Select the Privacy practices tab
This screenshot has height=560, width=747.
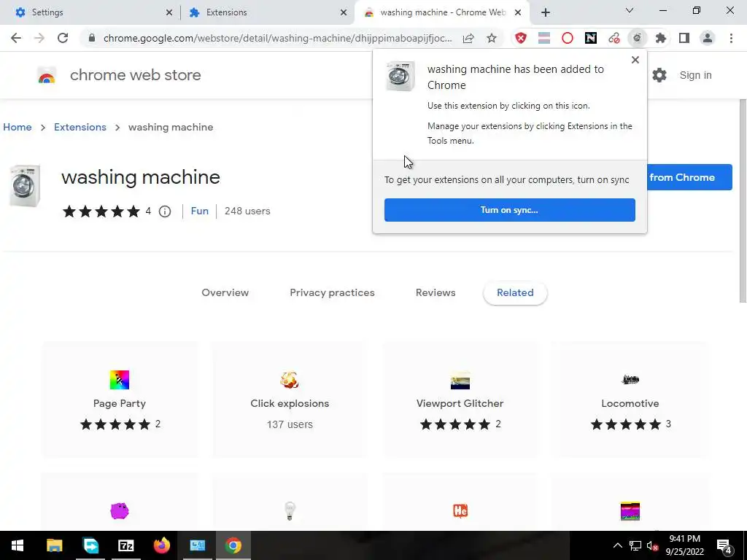[332, 293]
